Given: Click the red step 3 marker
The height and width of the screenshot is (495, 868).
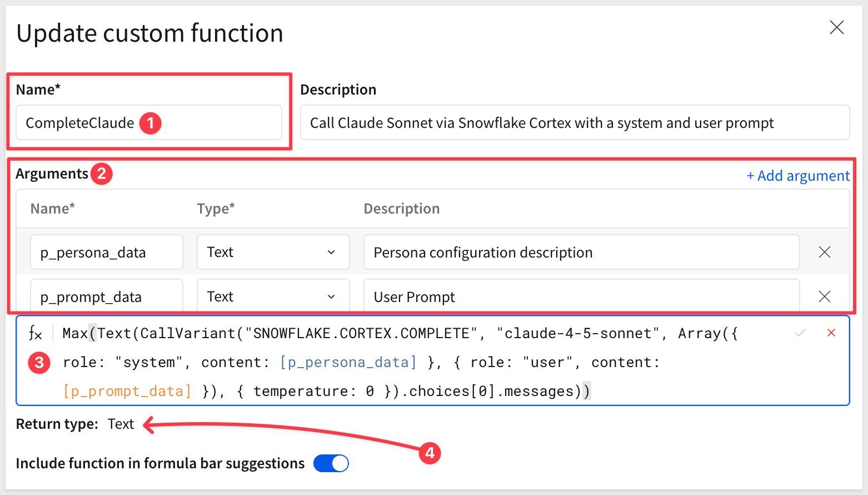Looking at the screenshot, I should [x=39, y=363].
